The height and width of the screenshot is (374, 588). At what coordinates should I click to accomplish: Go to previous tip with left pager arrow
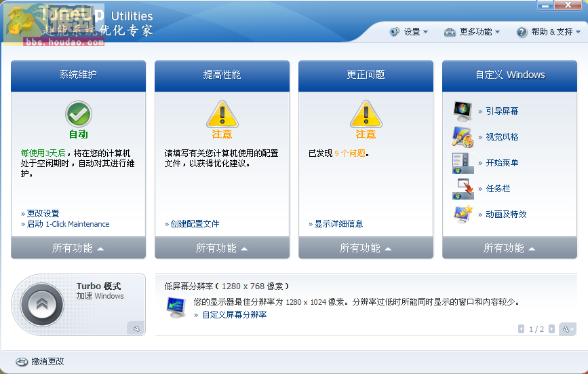[x=522, y=329]
